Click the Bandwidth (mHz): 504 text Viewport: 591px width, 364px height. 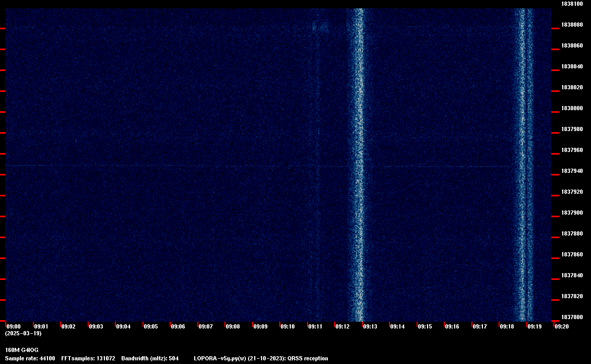pos(150,358)
